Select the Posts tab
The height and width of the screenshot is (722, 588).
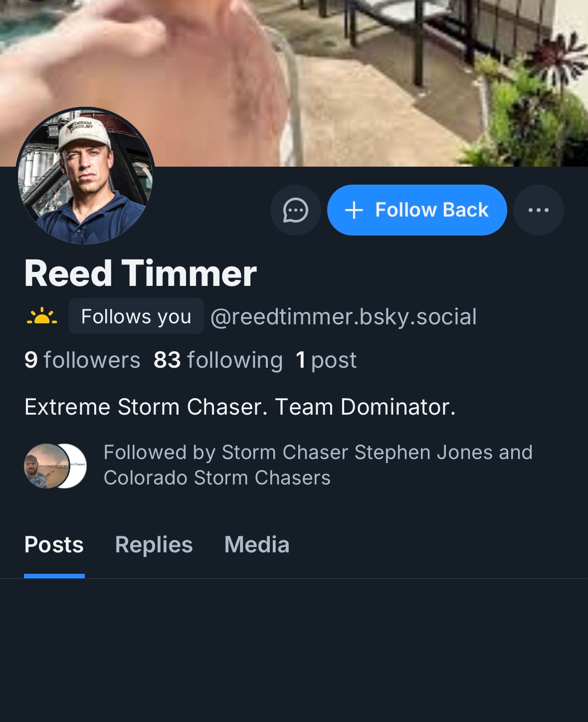pos(54,545)
